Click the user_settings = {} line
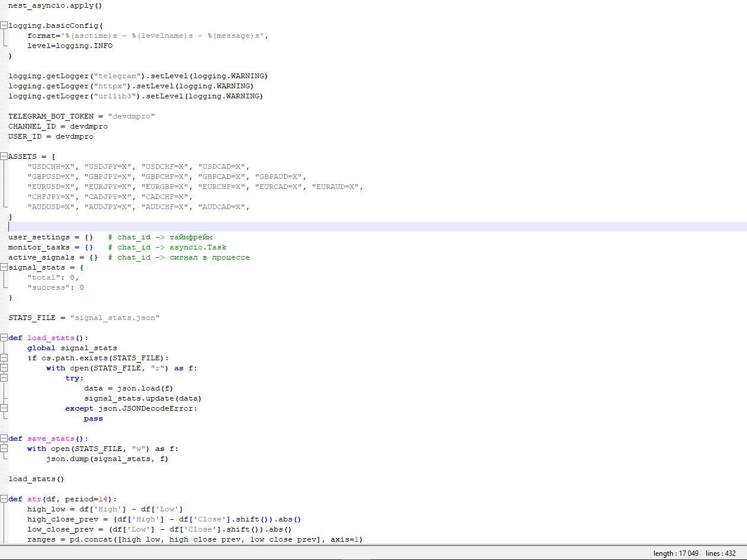Screen dimensions: 747x560 click(x=110, y=237)
